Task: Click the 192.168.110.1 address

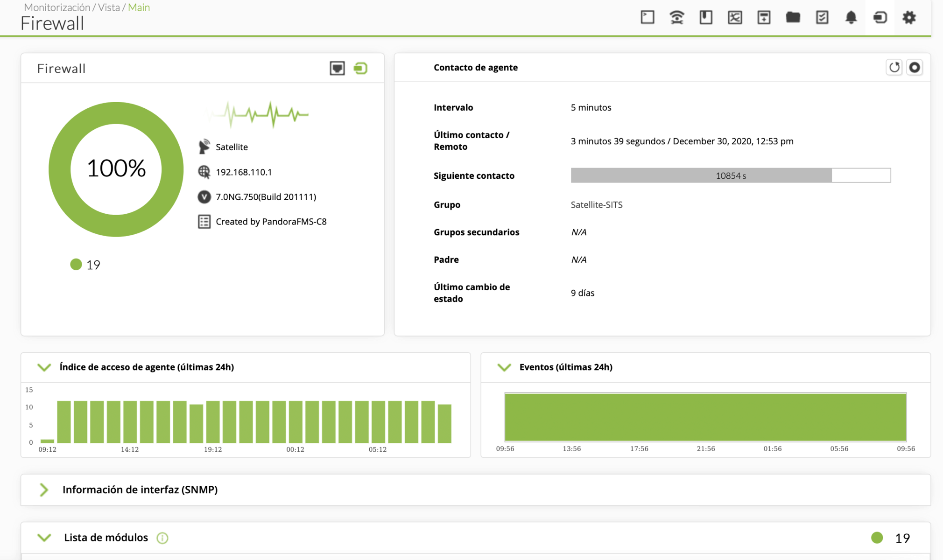Action: (x=244, y=172)
